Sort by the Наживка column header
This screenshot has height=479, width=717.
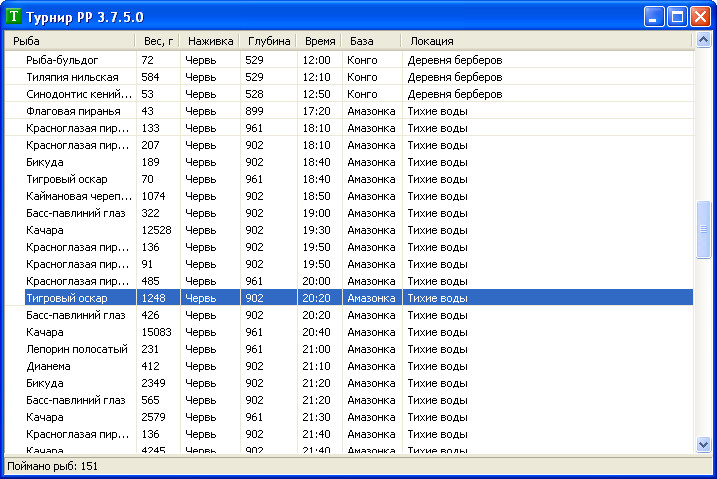(x=210, y=41)
